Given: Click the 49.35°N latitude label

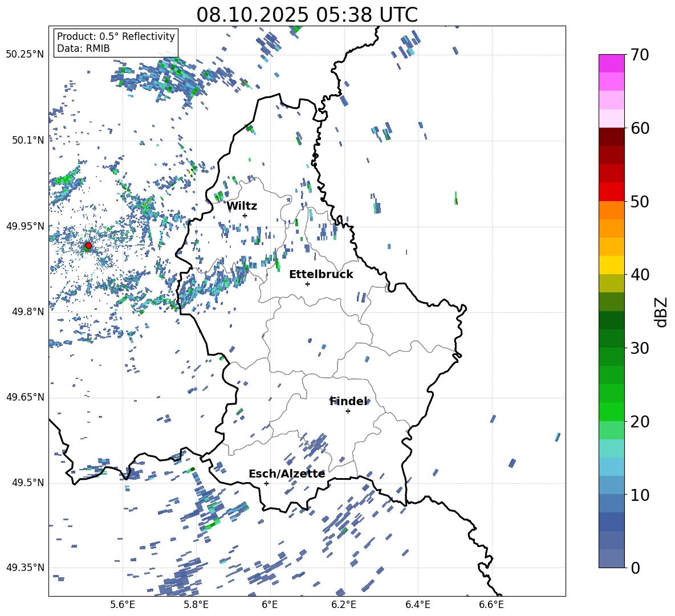Looking at the screenshot, I should click(x=25, y=568).
